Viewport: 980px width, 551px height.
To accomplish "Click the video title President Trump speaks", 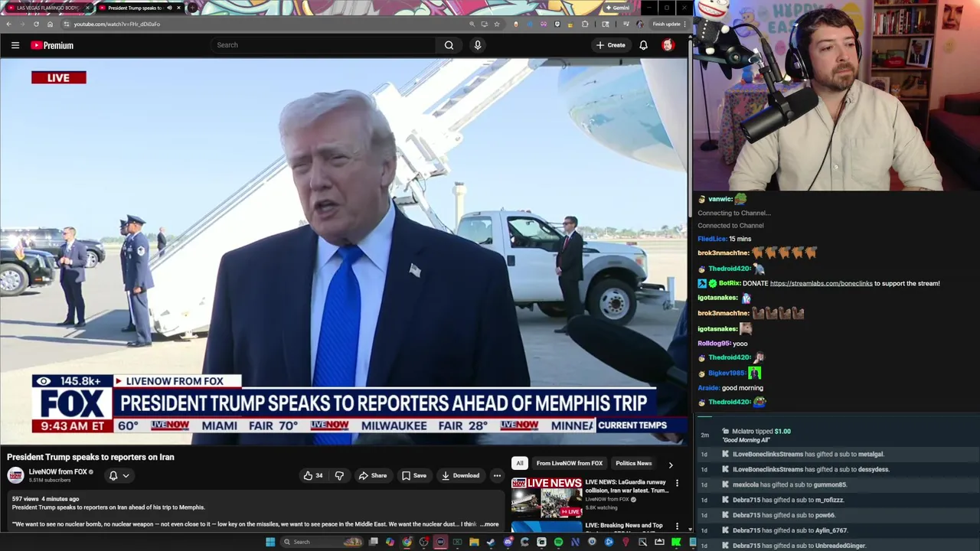I will coord(90,457).
